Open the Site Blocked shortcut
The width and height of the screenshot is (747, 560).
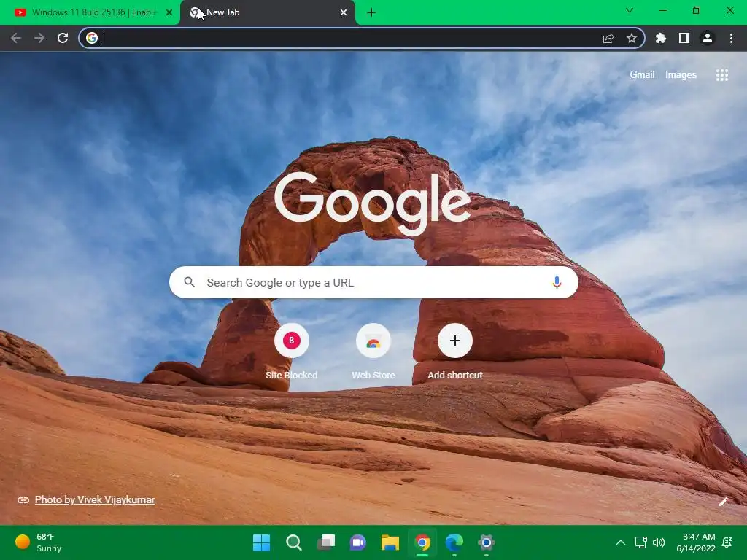[292, 351]
